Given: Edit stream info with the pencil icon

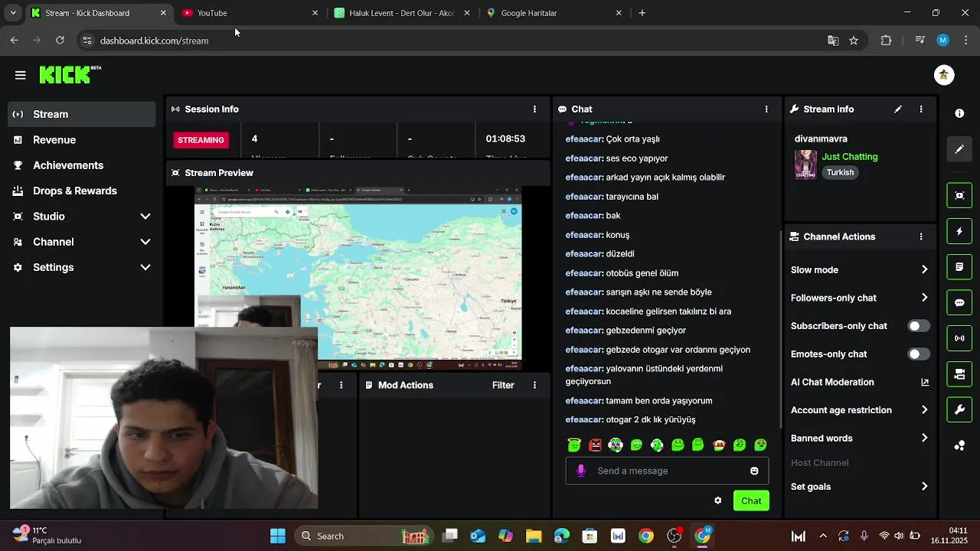Looking at the screenshot, I should [898, 109].
